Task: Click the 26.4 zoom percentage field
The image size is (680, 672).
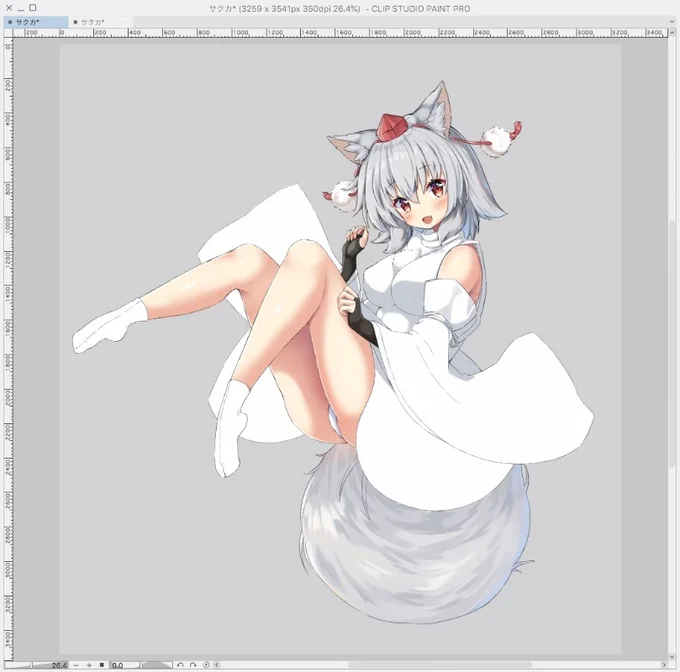Action: pos(59,665)
